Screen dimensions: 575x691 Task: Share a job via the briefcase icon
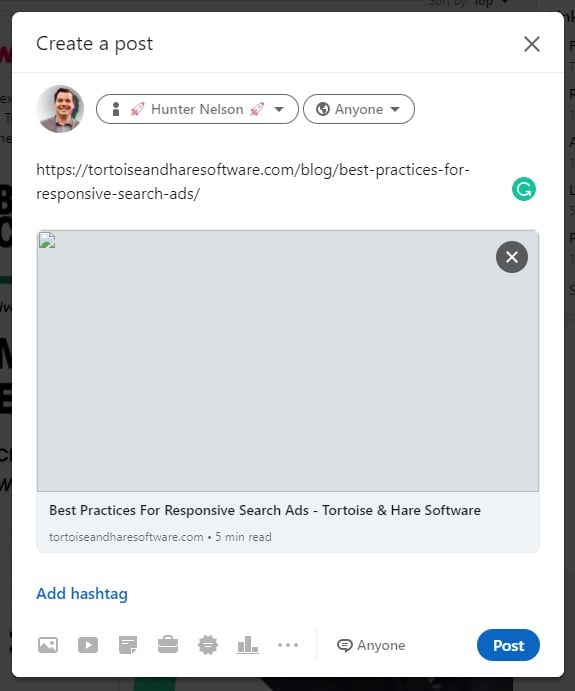point(168,645)
